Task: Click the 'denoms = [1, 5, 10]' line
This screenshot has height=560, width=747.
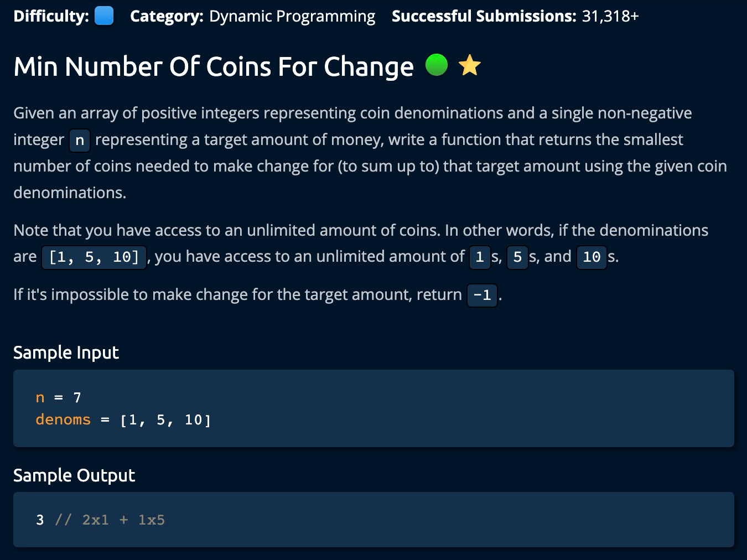Action: (x=123, y=420)
